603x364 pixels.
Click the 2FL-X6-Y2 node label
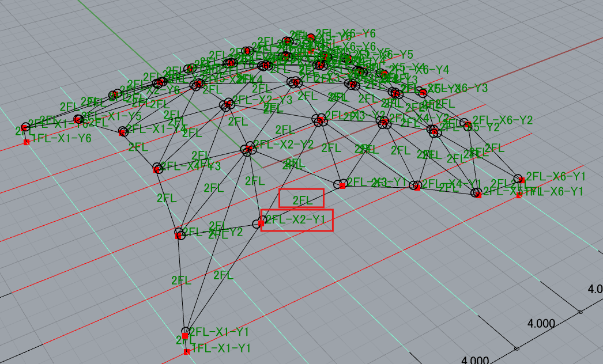click(x=502, y=120)
